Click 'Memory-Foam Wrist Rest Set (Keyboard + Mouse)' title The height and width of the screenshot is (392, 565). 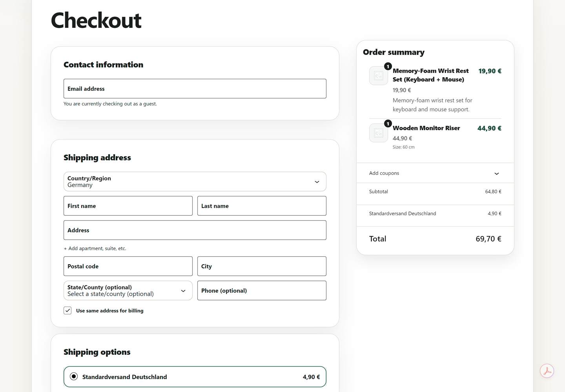(x=430, y=75)
